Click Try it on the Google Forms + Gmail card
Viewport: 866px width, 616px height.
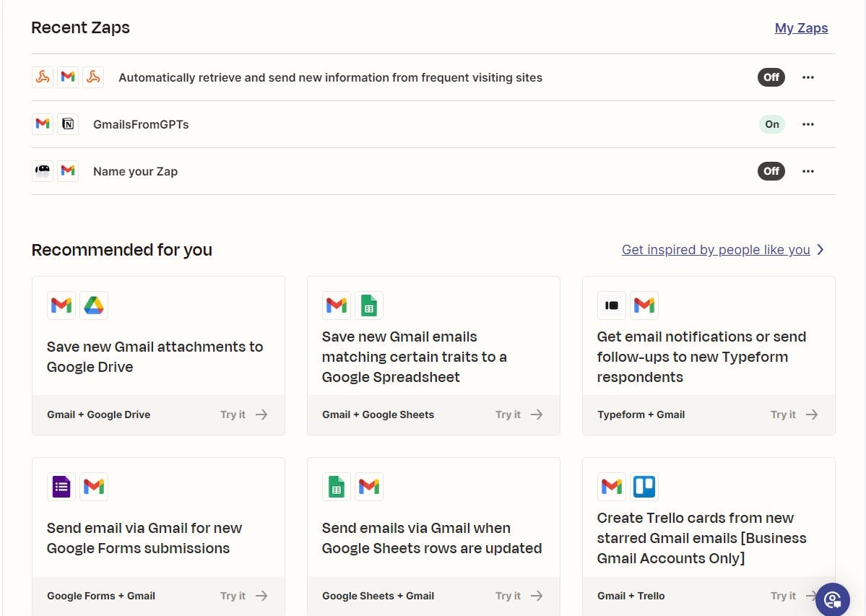tap(233, 596)
